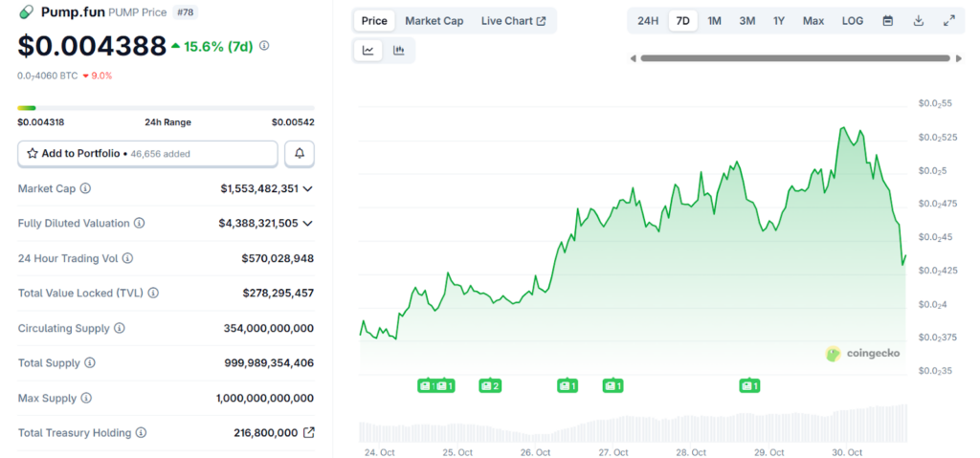Click the price alert bell icon

300,153
